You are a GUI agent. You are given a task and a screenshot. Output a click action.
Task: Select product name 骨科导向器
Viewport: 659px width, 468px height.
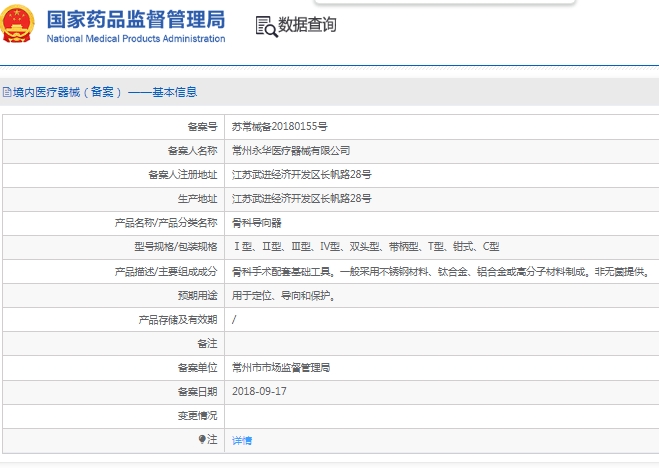pyautogui.click(x=256, y=223)
